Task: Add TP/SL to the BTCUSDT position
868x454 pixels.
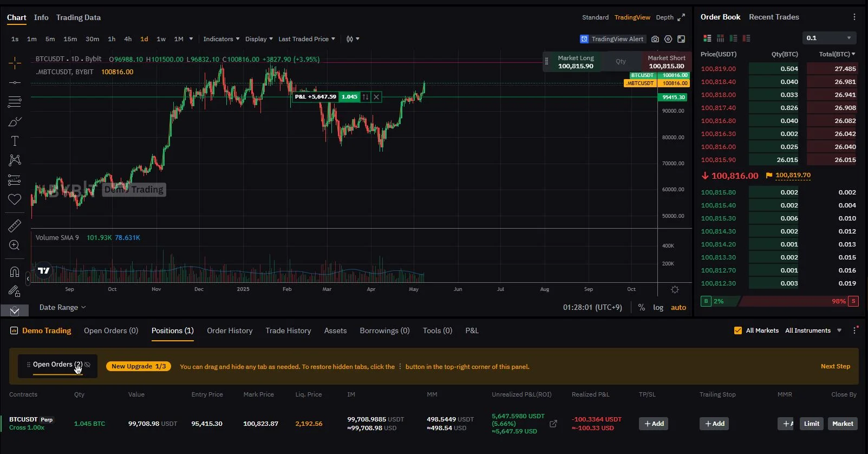Action: pyautogui.click(x=654, y=424)
